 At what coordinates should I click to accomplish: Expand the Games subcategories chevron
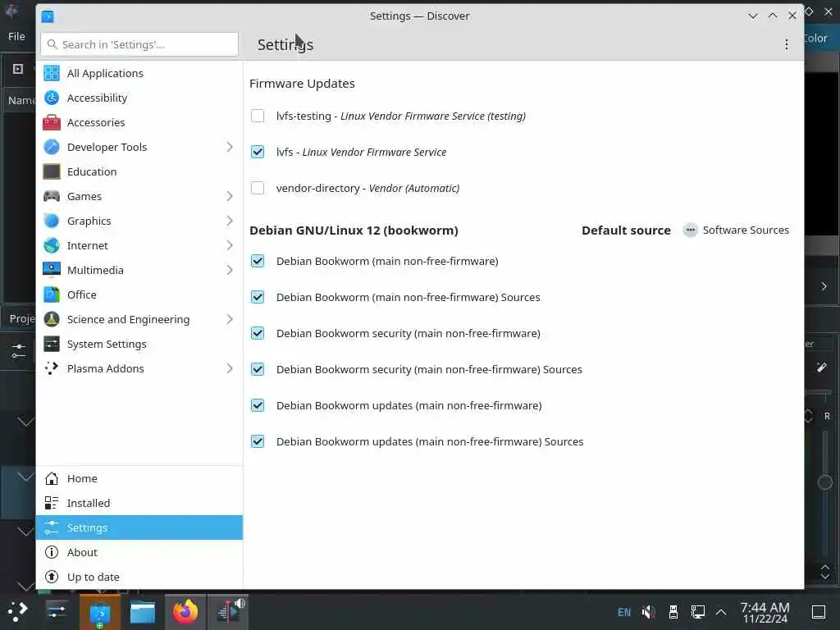(x=230, y=197)
